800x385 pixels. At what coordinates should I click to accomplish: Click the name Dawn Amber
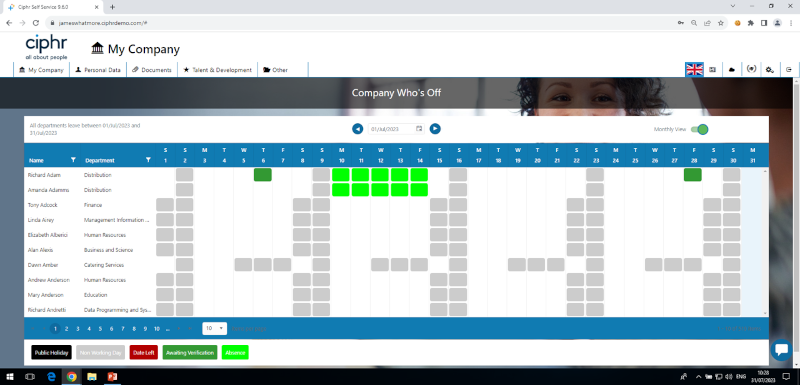(x=43, y=265)
